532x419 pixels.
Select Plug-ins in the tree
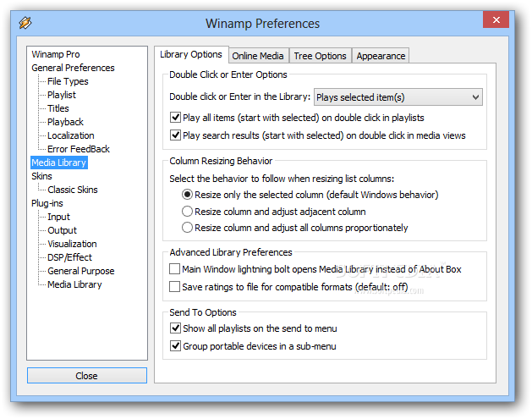coord(47,203)
